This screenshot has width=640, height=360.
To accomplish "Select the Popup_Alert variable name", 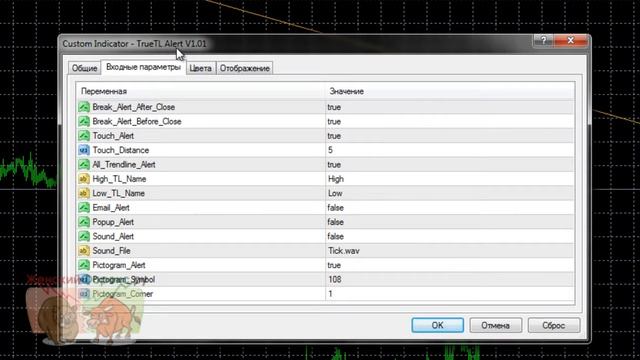I will (113, 222).
